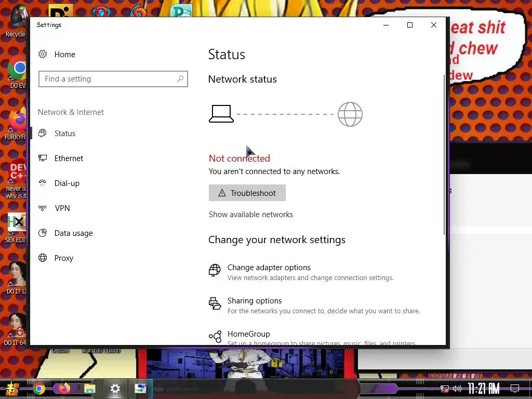The width and height of the screenshot is (532, 399).
Task: Click Show available networks link
Action: coord(251,215)
